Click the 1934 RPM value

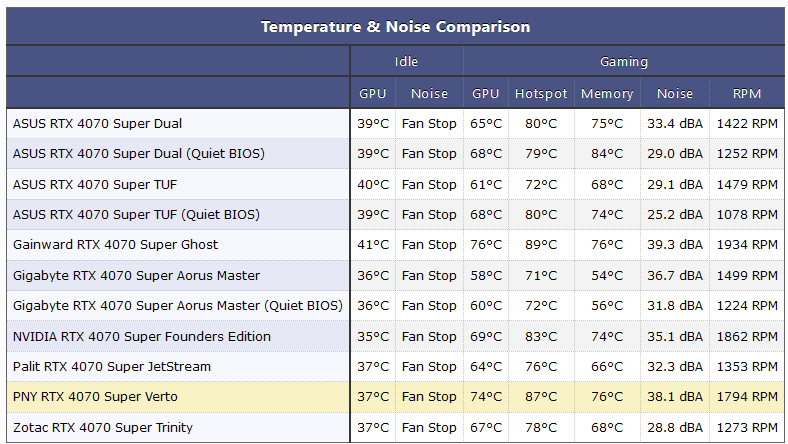[746, 245]
